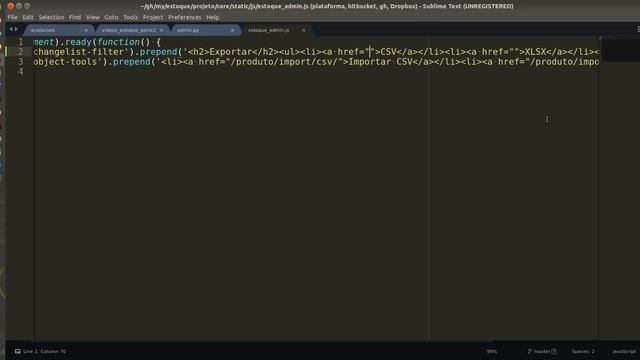Click 'prepend' on the changelist-filter line
The image size is (640, 360).
pos(158,52)
